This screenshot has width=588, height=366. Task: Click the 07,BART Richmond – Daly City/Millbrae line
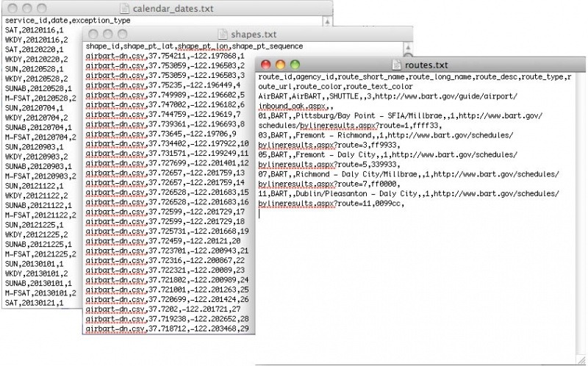[409, 174]
